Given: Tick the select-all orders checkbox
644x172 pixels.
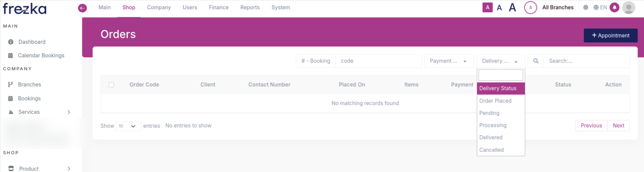Looking at the screenshot, I should click(111, 85).
